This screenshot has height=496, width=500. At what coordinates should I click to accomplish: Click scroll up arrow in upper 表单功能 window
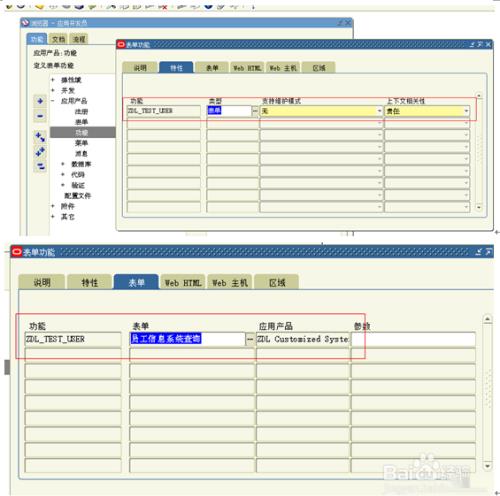tap(479, 96)
